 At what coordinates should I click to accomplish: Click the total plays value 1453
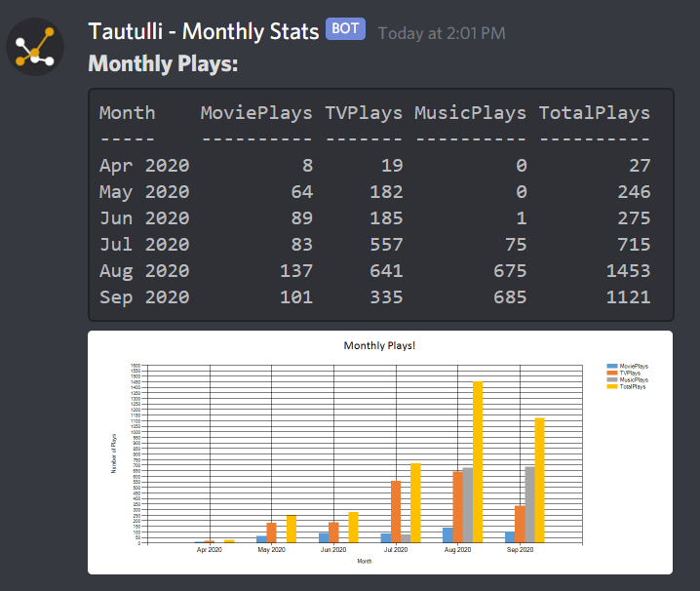[x=628, y=271]
